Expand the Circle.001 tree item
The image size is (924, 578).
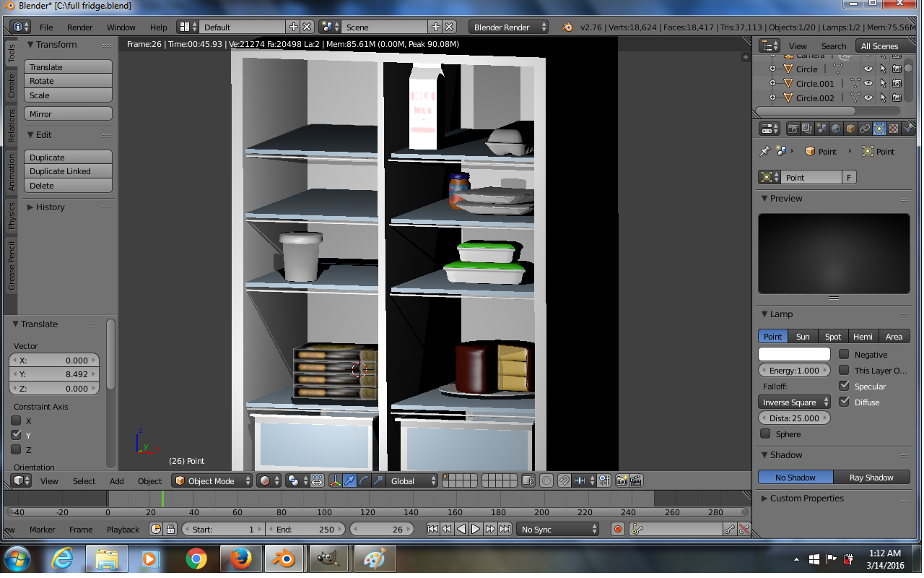pos(772,83)
